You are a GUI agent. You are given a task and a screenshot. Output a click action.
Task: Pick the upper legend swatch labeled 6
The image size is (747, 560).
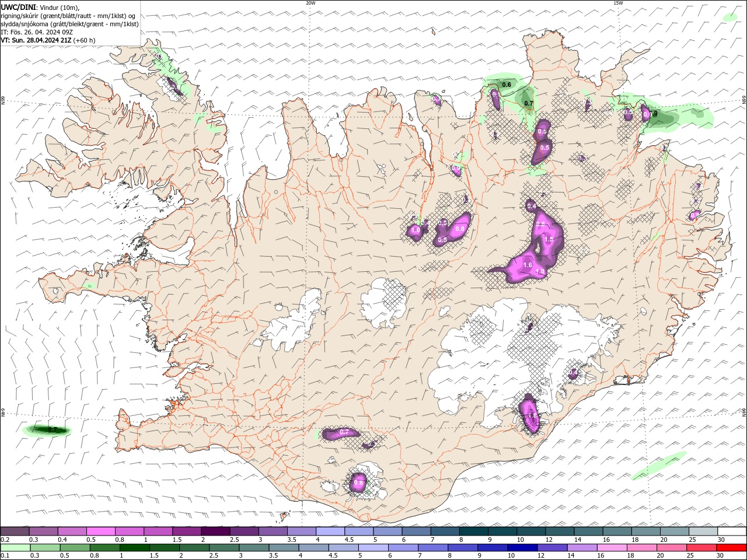coord(416,531)
